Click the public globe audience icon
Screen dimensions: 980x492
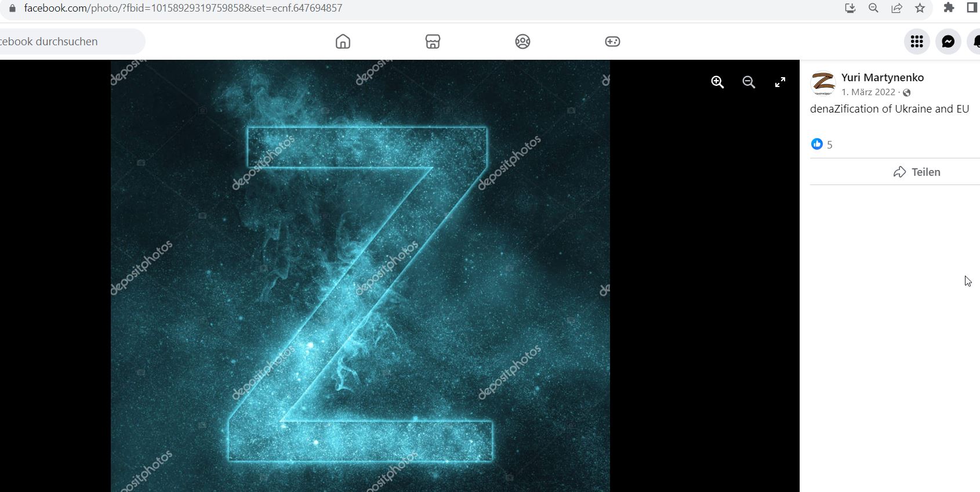(x=906, y=93)
